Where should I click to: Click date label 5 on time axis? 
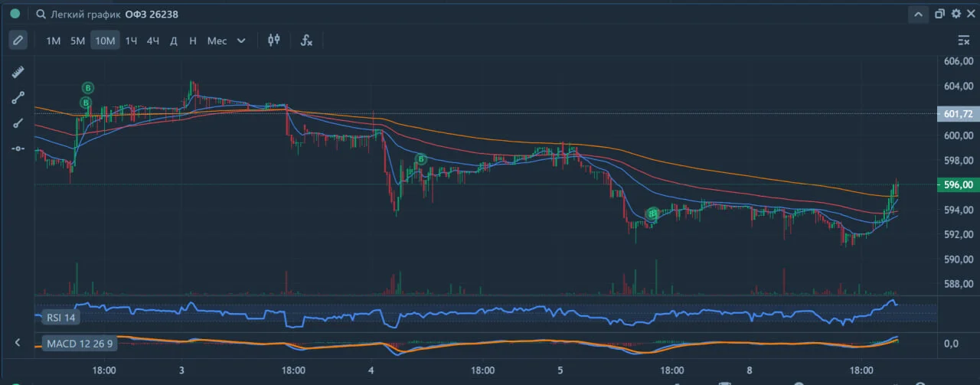coord(560,370)
